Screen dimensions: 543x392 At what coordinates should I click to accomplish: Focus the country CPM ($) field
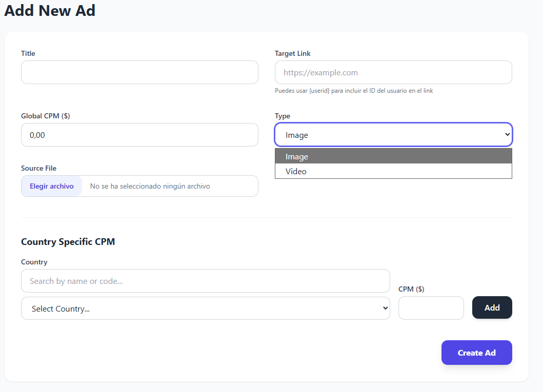point(431,308)
